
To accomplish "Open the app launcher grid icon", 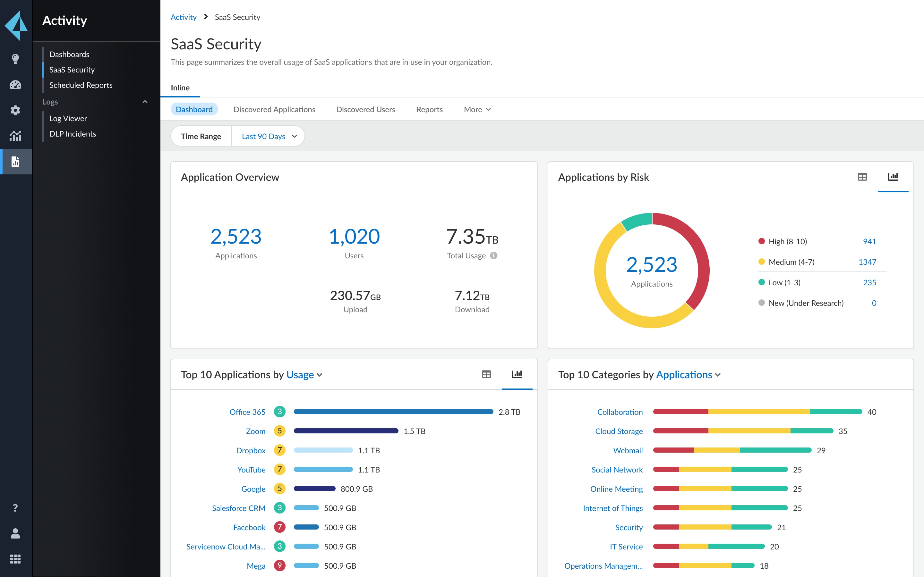I will [x=15, y=559].
